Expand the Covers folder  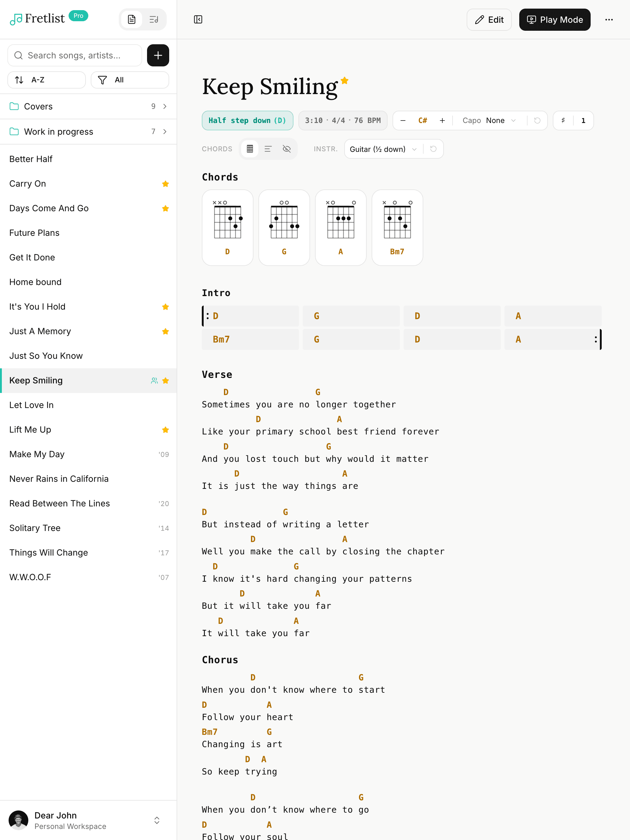click(88, 106)
